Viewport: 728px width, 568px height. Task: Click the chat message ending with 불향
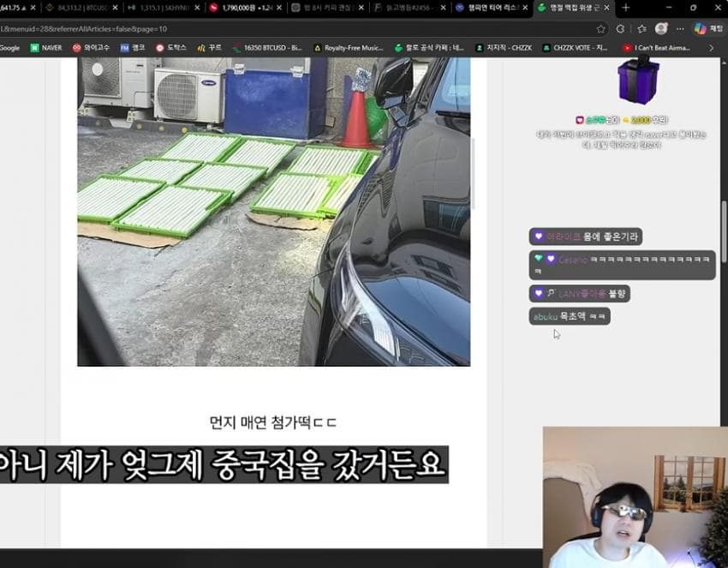(x=580, y=294)
